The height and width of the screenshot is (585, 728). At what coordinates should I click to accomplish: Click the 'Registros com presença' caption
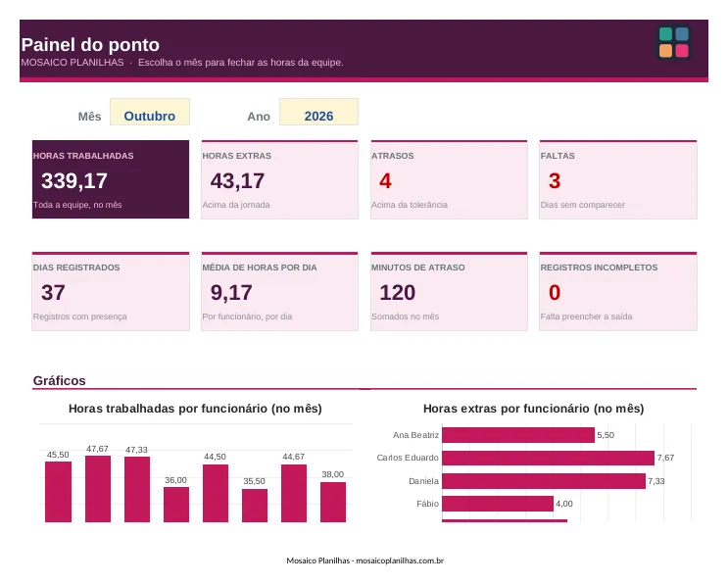click(79, 317)
